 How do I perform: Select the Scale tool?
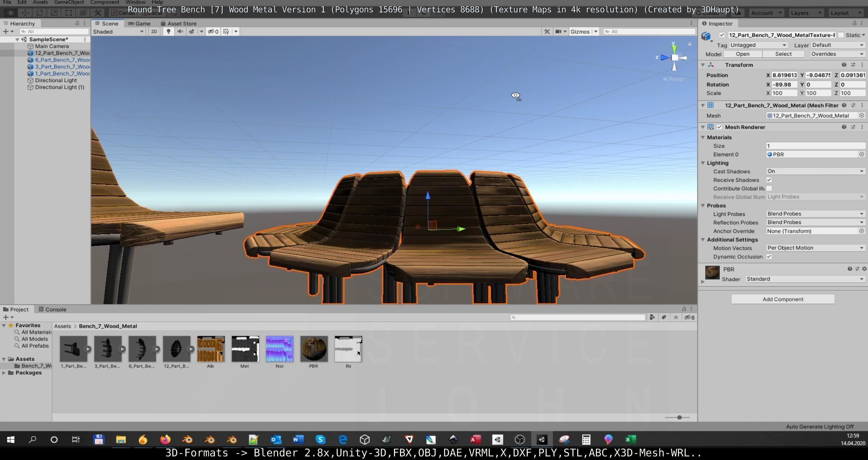point(54,13)
